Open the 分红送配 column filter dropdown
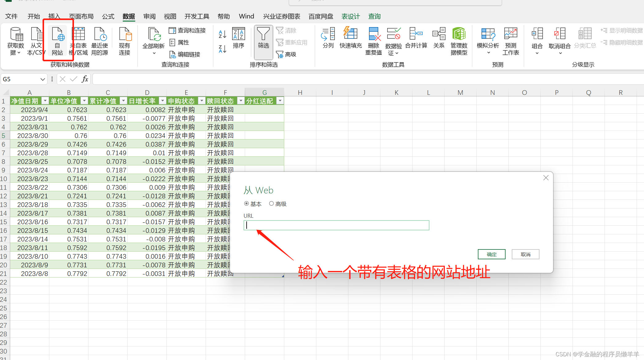The height and width of the screenshot is (360, 644). pos(280,101)
